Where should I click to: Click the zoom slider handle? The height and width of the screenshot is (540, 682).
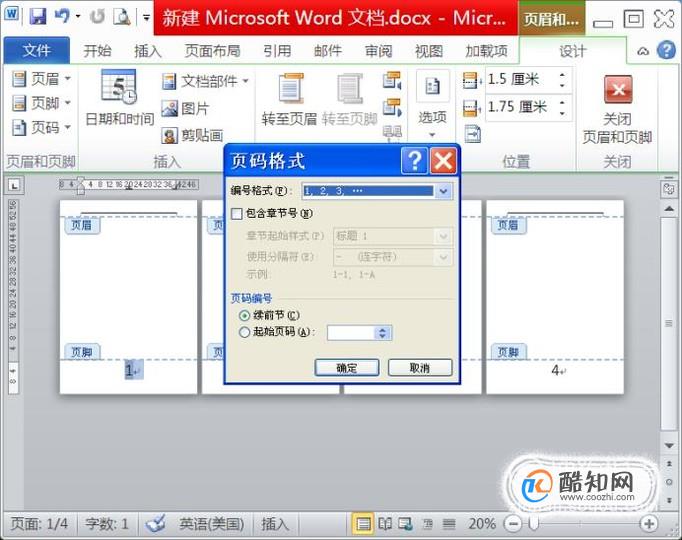point(533,524)
